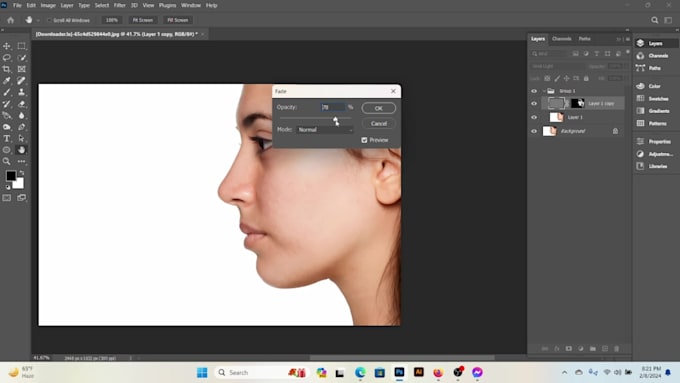Select the Path Selection tool
Screen dimensions: 680x383
tap(21, 138)
